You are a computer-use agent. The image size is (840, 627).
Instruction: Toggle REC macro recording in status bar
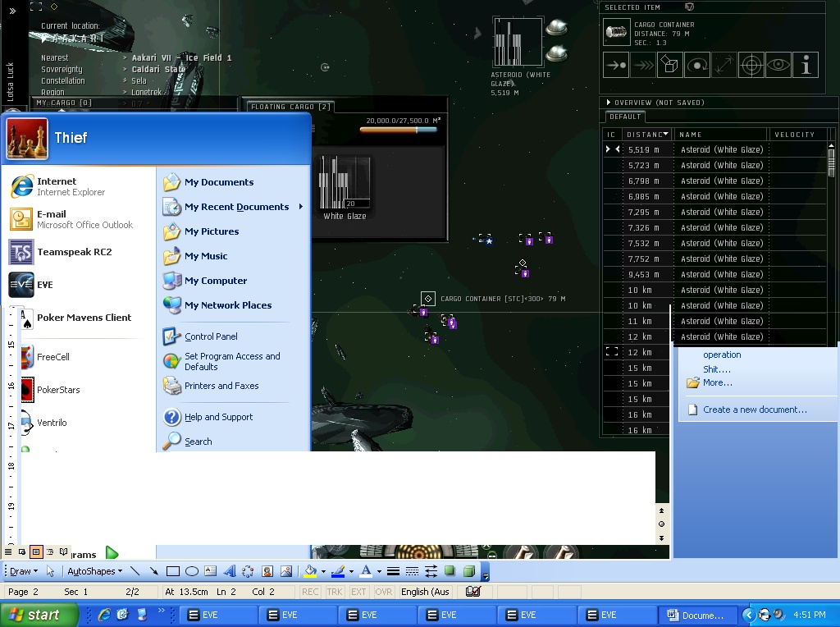[x=310, y=592]
